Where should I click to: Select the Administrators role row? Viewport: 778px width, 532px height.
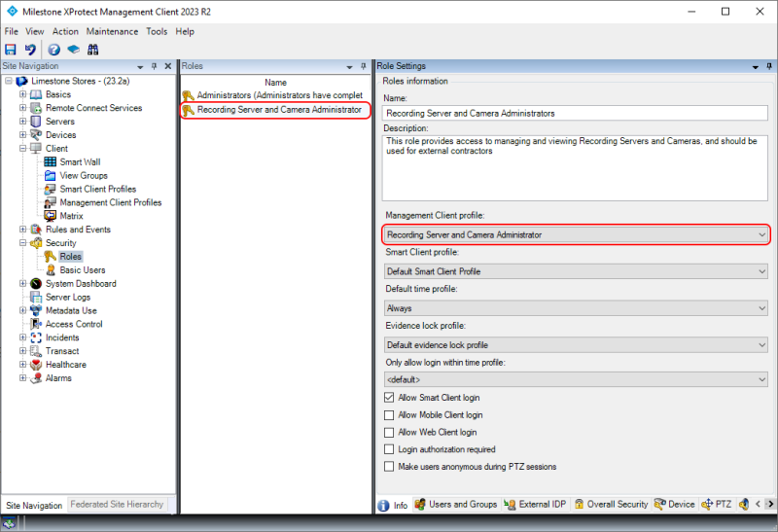pos(275,95)
